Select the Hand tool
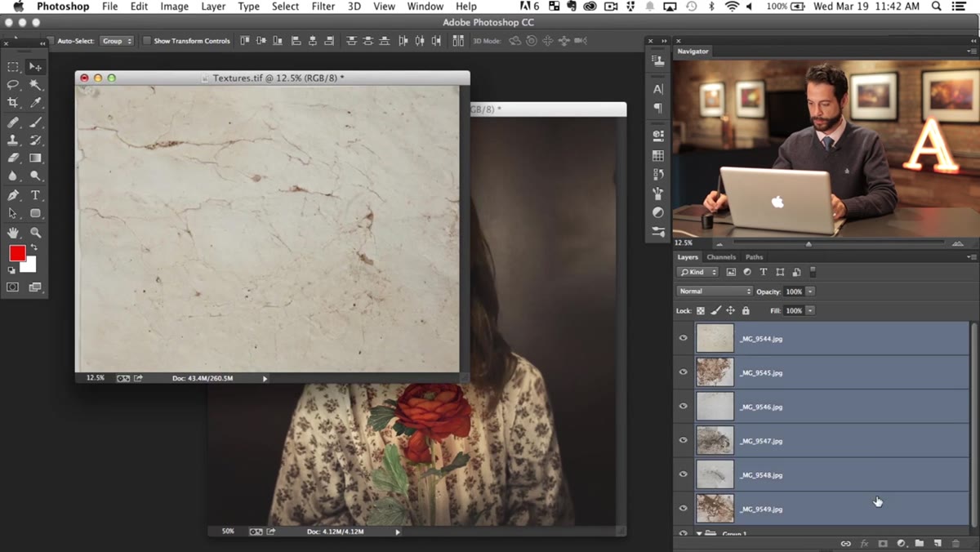Screen dimensions: 980x552 click(x=13, y=233)
